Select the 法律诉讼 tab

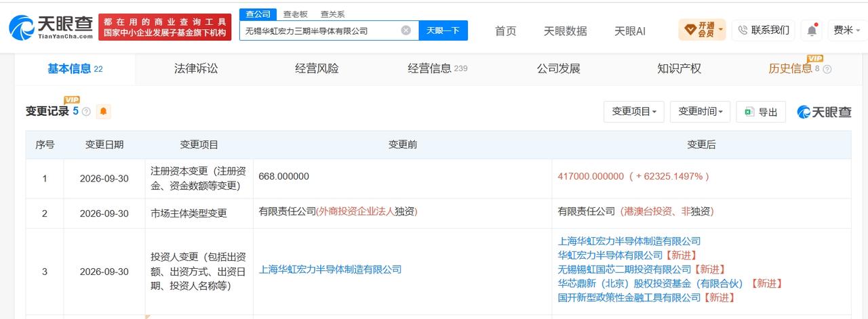[196, 68]
